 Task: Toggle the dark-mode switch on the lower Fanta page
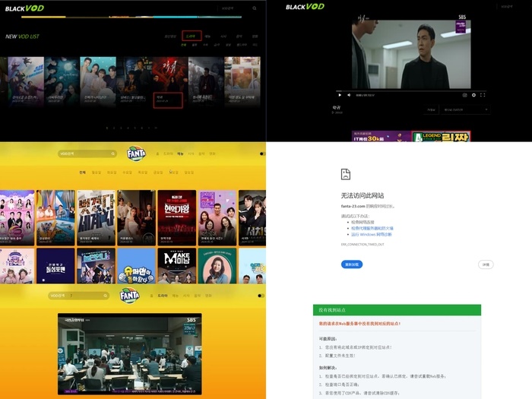[x=261, y=296]
